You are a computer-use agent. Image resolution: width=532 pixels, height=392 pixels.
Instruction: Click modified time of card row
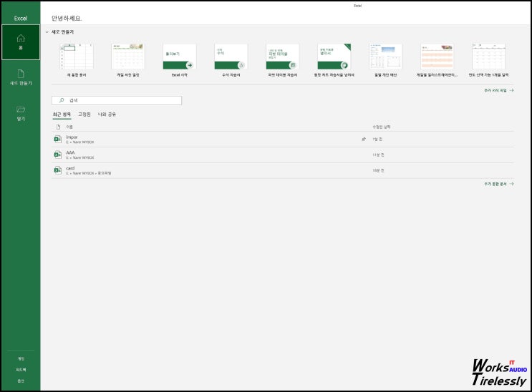coord(378,170)
